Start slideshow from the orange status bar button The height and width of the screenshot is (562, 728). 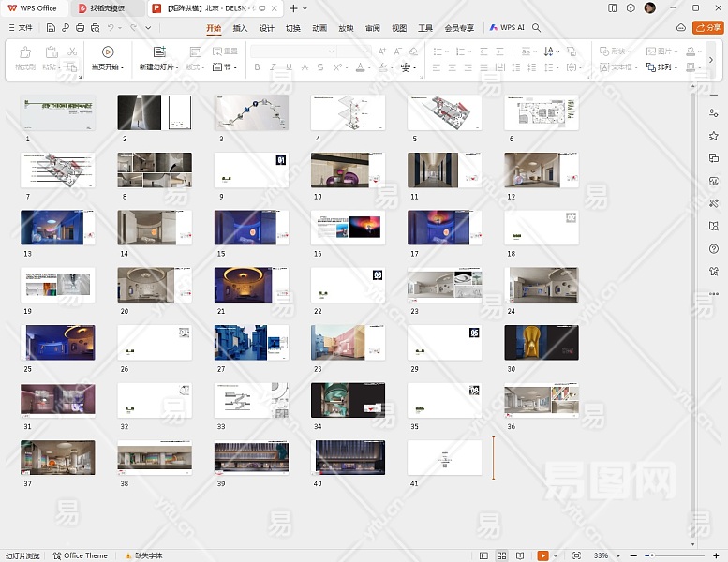click(543, 555)
